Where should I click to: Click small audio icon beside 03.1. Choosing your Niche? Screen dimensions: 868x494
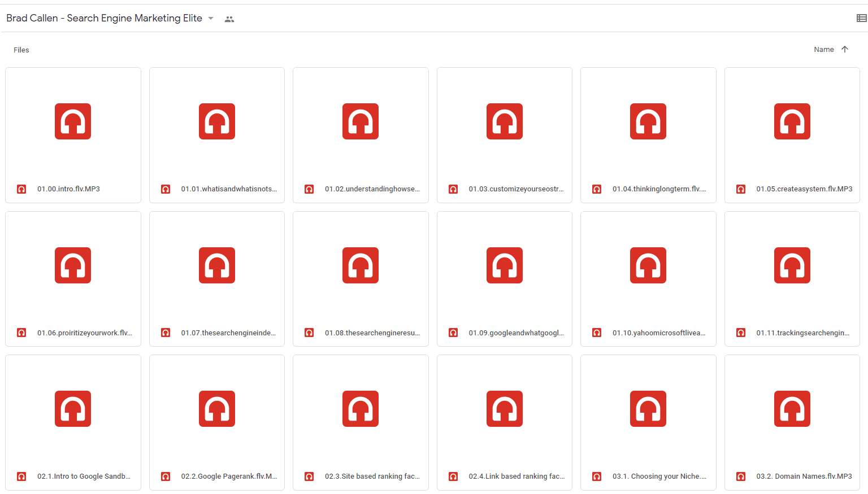click(x=597, y=476)
